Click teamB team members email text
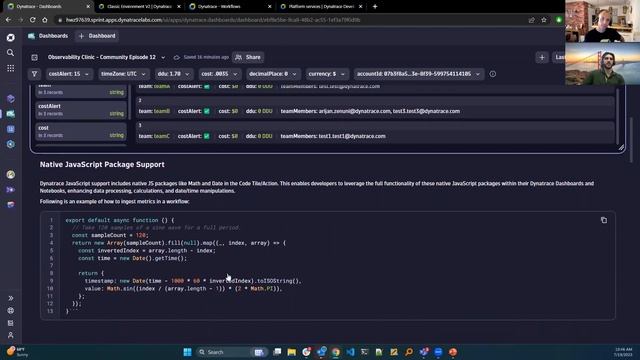 [389, 111]
